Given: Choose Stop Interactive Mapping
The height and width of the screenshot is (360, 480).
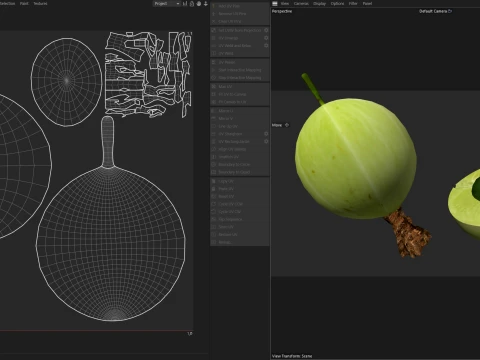Looking at the screenshot, I should pos(240,78).
